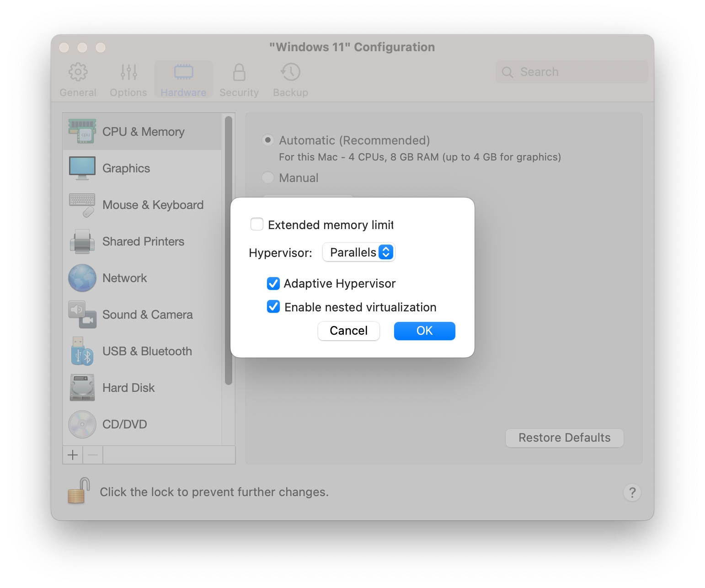705x588 pixels.
Task: Click the Search field in the toolbar
Action: 571,72
